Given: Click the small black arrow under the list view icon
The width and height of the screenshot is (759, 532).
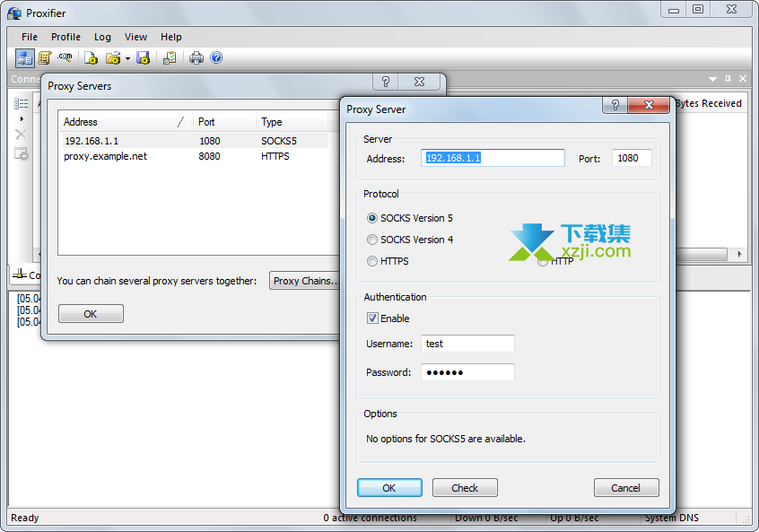Looking at the screenshot, I should pyautogui.click(x=22, y=118).
